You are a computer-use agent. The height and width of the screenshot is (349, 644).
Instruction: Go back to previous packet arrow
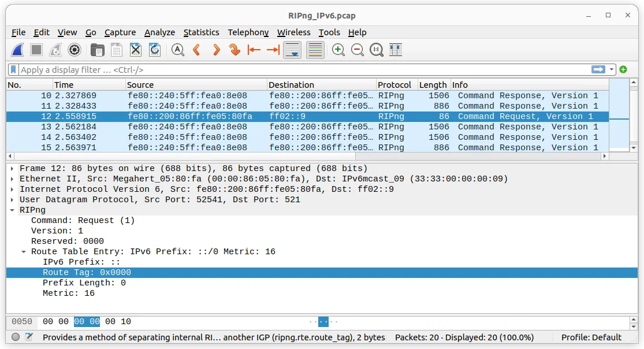point(197,50)
